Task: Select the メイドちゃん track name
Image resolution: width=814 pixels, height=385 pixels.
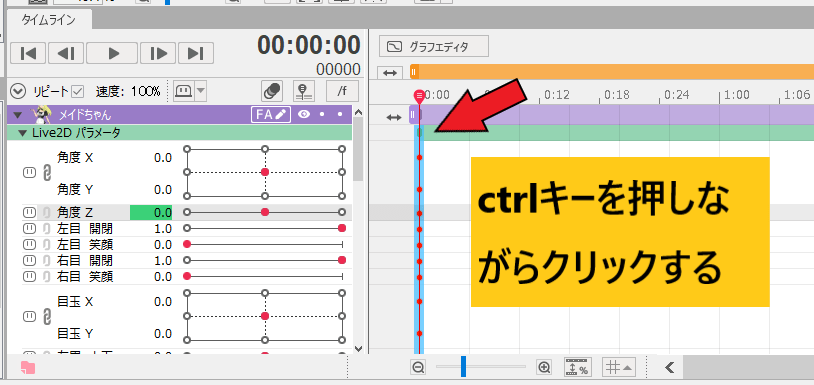Action: click(85, 115)
